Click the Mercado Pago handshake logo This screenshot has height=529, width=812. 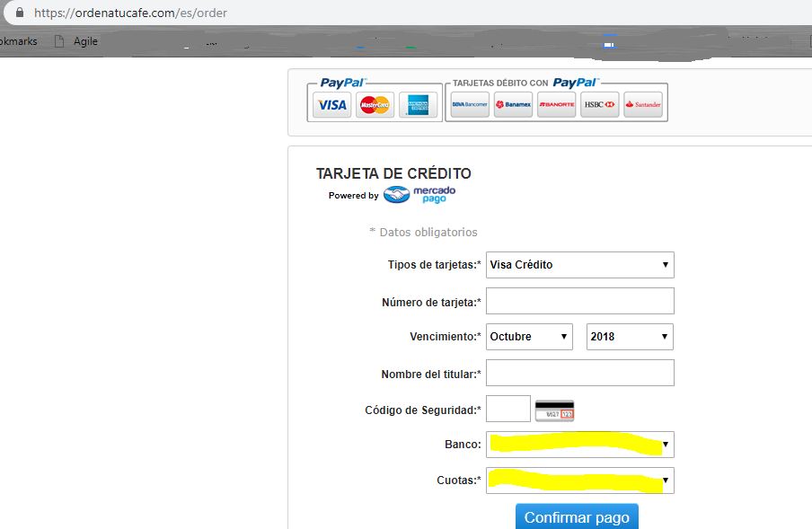397,195
